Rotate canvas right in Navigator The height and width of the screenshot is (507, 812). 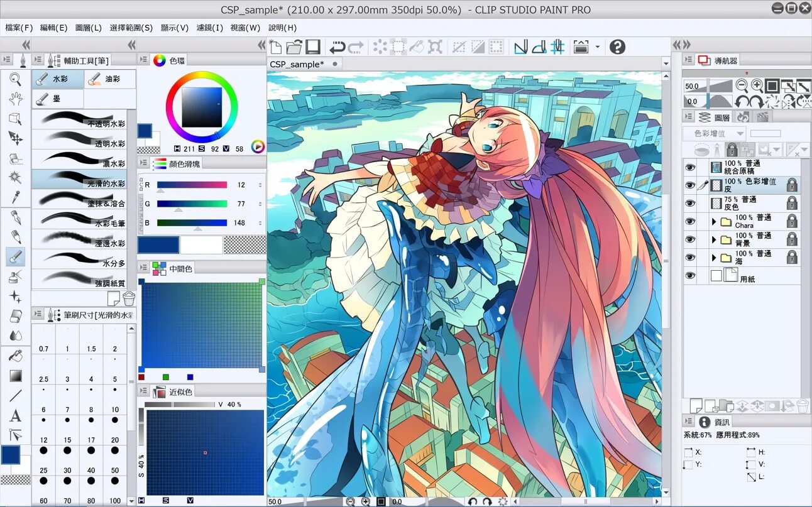point(757,101)
